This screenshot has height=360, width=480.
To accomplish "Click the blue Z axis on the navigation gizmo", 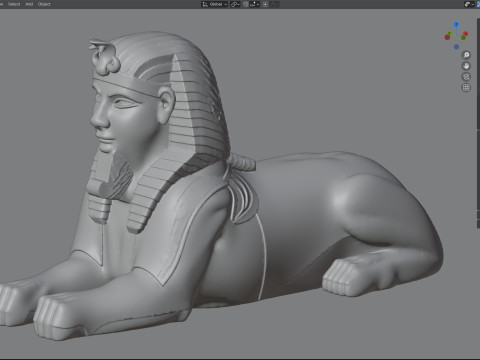I will (456, 24).
